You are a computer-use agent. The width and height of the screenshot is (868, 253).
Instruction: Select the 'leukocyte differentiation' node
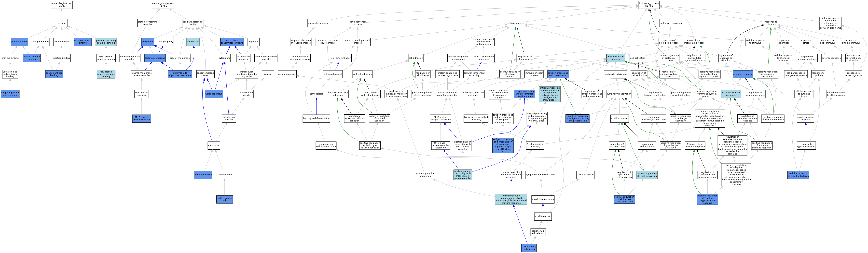point(316,118)
